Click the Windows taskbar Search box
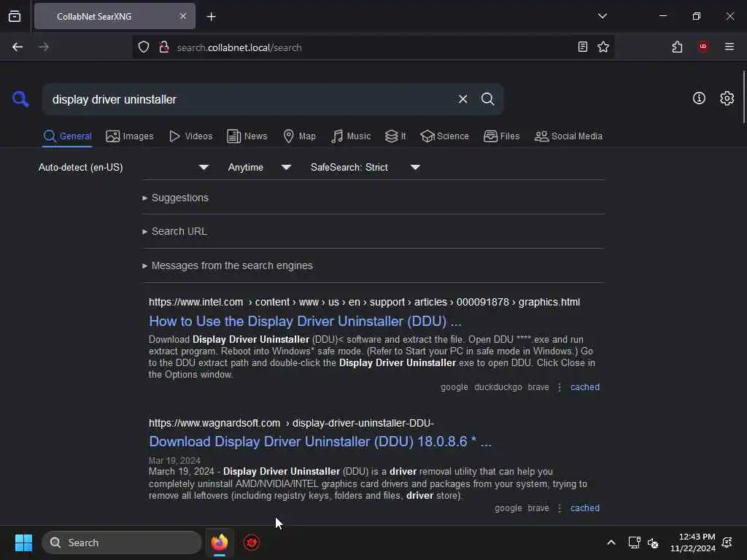747x560 pixels. (x=122, y=542)
